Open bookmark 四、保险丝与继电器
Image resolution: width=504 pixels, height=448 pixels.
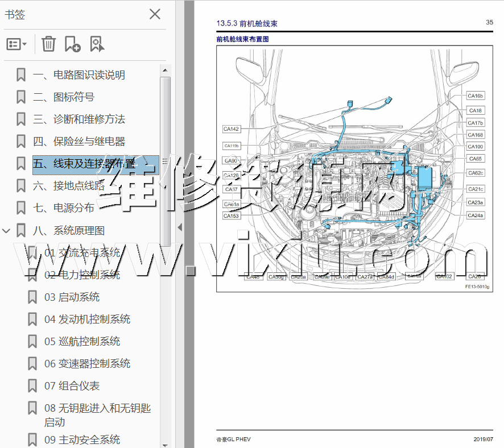(x=79, y=142)
